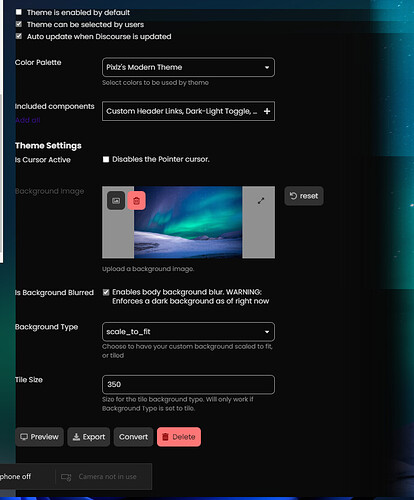Click the 'Add all' link
This screenshot has height=500, width=414.
[x=28, y=120]
